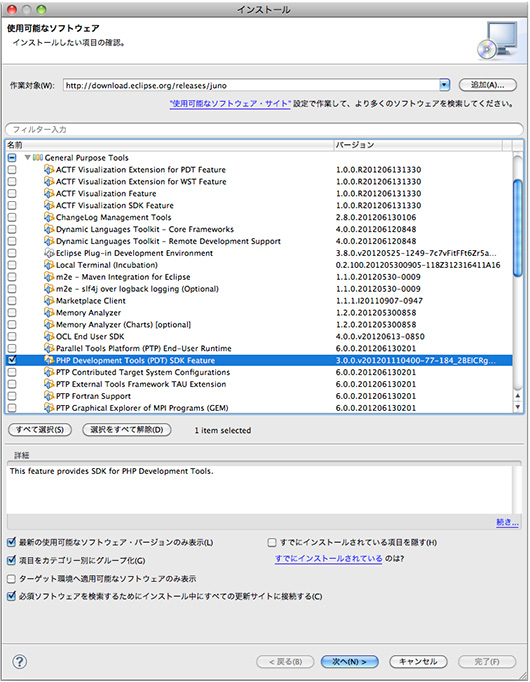Check the Memory Analyzer checkbox
Image resolution: width=530 pixels, height=682 pixels.
[x=12, y=312]
